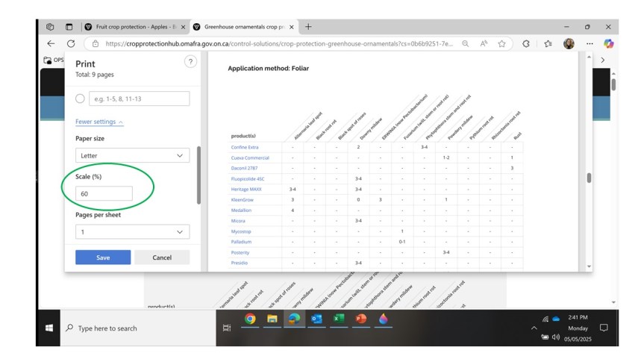Close the Greenhouse ornamentals tab

tap(292, 27)
